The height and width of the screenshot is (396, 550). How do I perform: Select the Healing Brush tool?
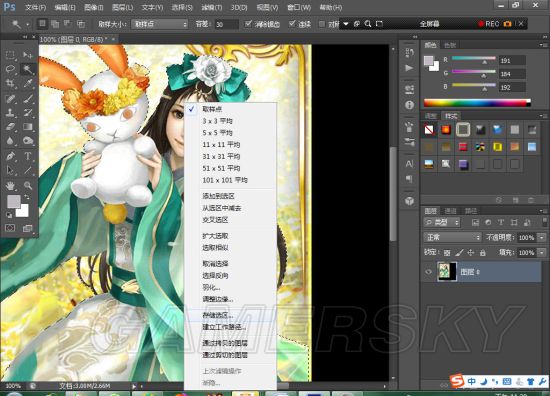tap(10, 99)
